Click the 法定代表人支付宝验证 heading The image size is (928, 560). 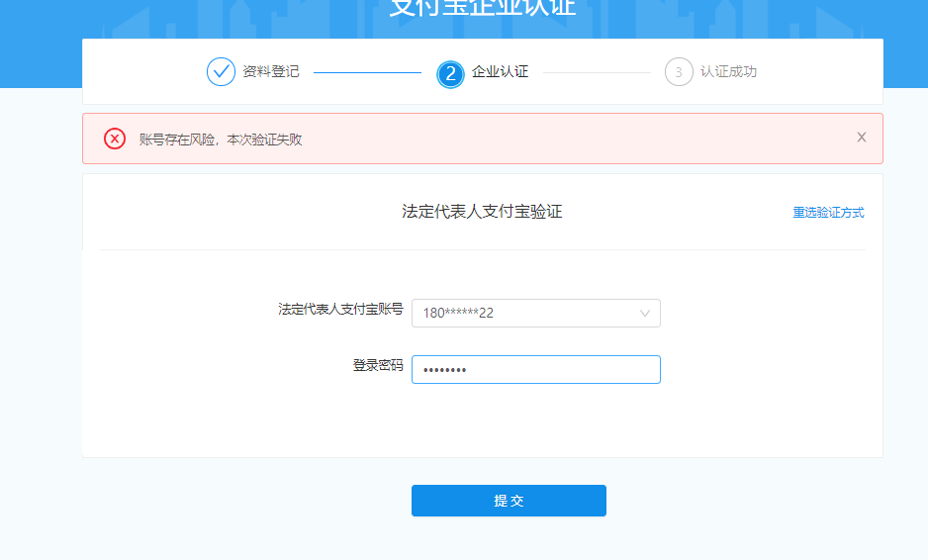(x=482, y=212)
